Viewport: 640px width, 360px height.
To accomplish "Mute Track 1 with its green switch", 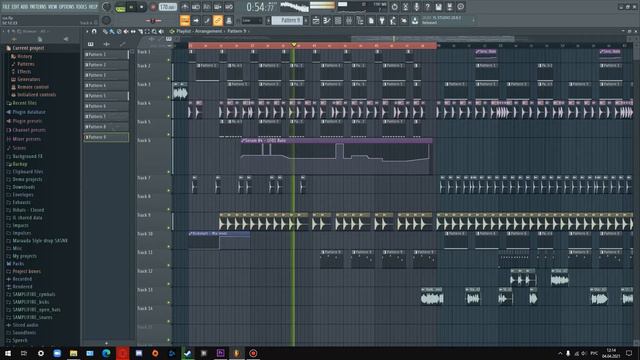I will point(169,60).
